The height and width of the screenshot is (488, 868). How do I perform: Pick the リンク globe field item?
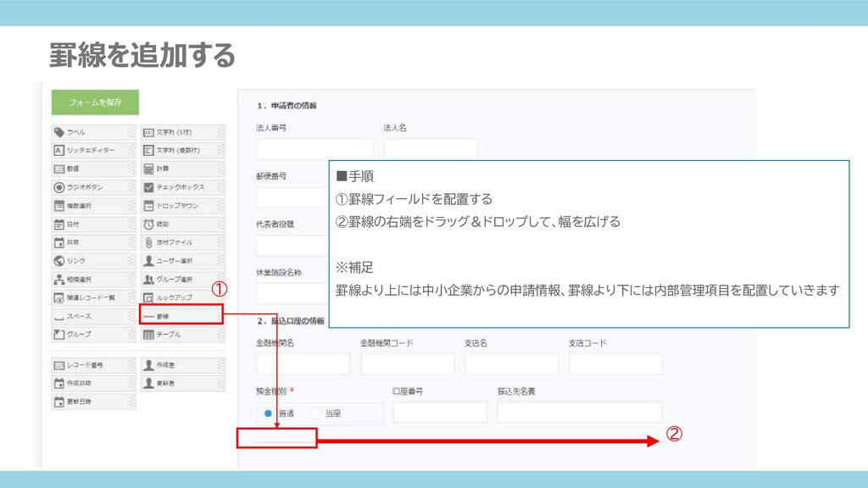tap(93, 261)
